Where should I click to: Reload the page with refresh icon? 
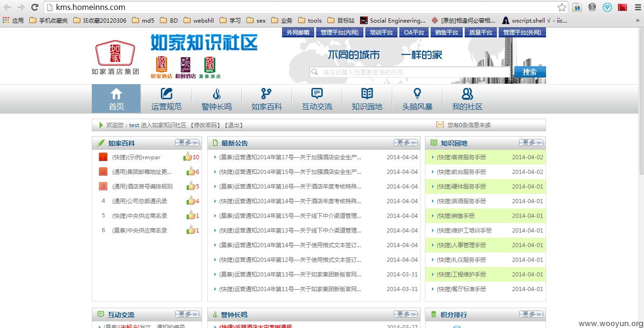click(x=35, y=7)
